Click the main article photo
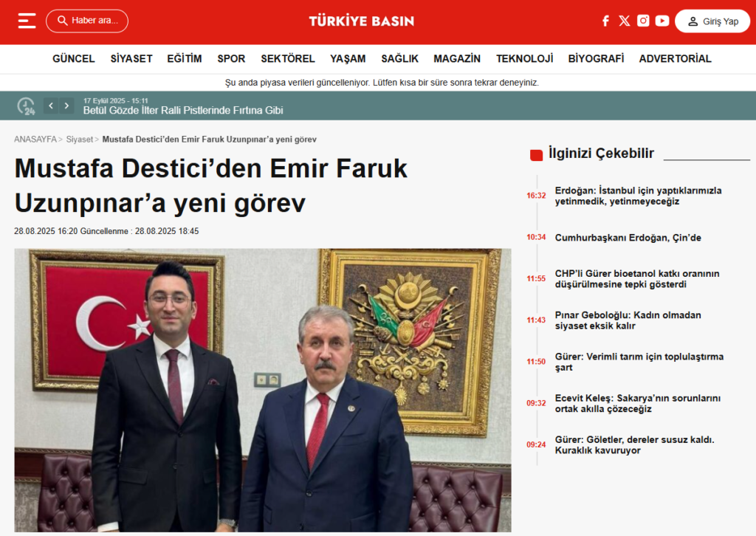This screenshot has height=536, width=756. click(263, 390)
